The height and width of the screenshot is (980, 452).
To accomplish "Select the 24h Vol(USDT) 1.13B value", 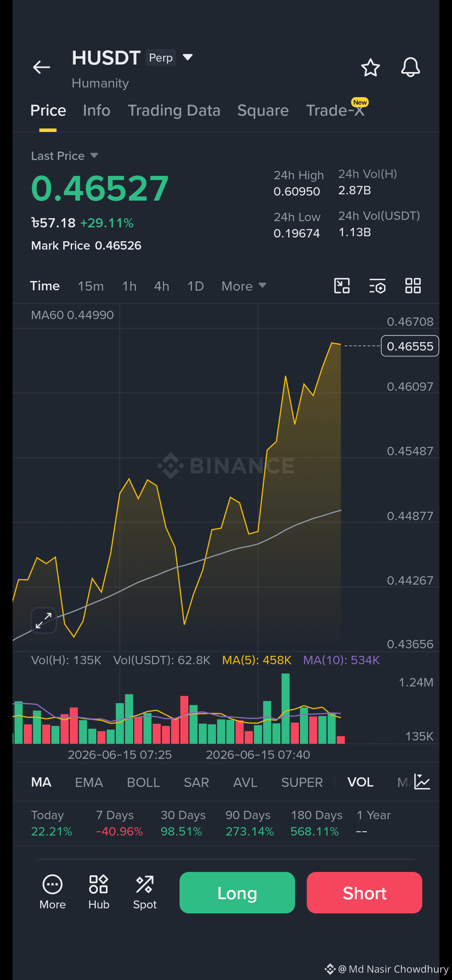I will [354, 232].
